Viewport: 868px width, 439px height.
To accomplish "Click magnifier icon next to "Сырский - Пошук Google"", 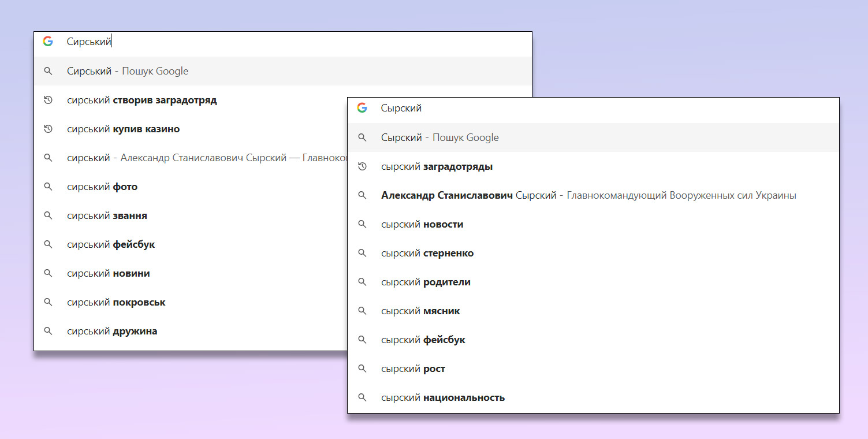I will coord(362,137).
